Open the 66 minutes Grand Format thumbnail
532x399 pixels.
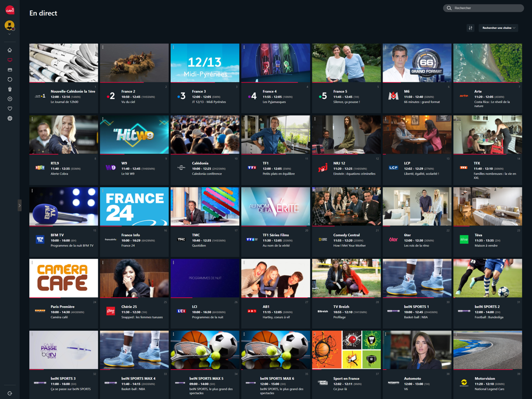click(x=417, y=63)
